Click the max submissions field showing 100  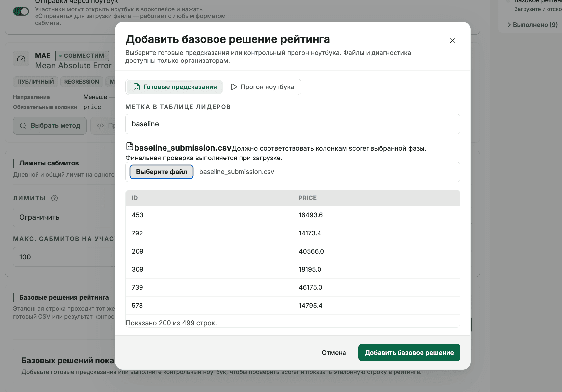tap(64, 257)
